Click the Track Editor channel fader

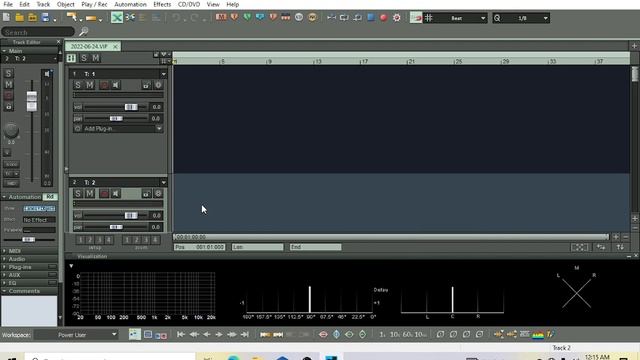point(31,101)
